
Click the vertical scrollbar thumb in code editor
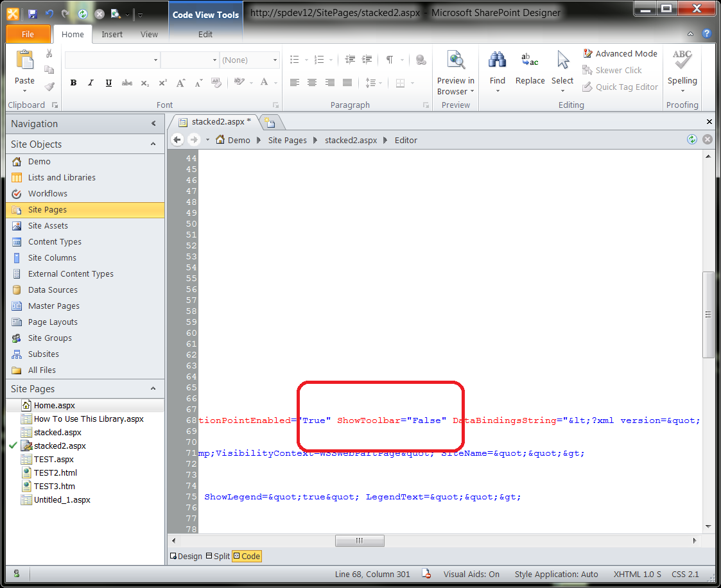(x=708, y=315)
